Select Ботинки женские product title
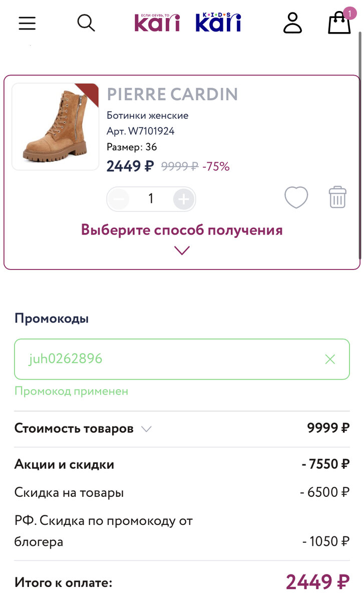 [x=147, y=115]
